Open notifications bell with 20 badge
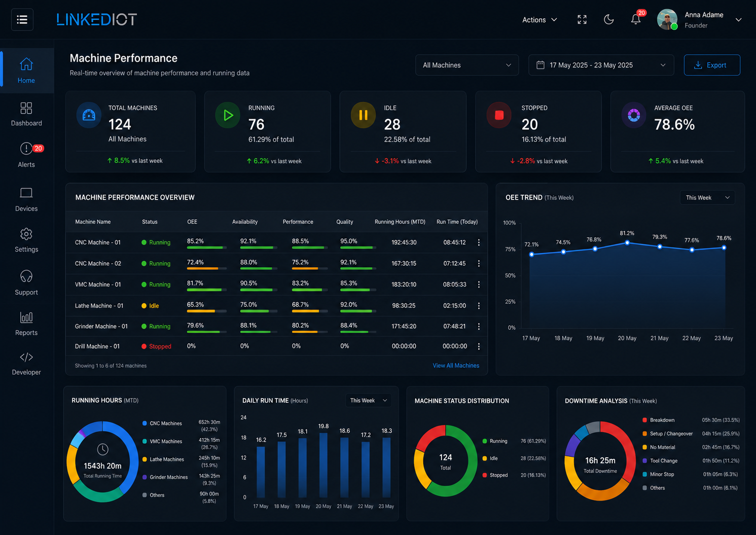756x535 pixels. pos(636,19)
